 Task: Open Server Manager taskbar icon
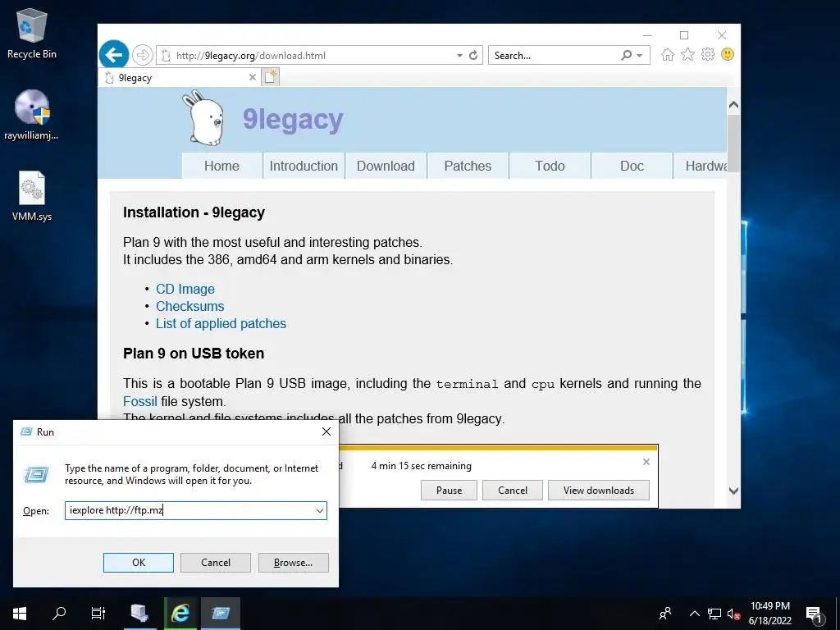click(x=139, y=614)
